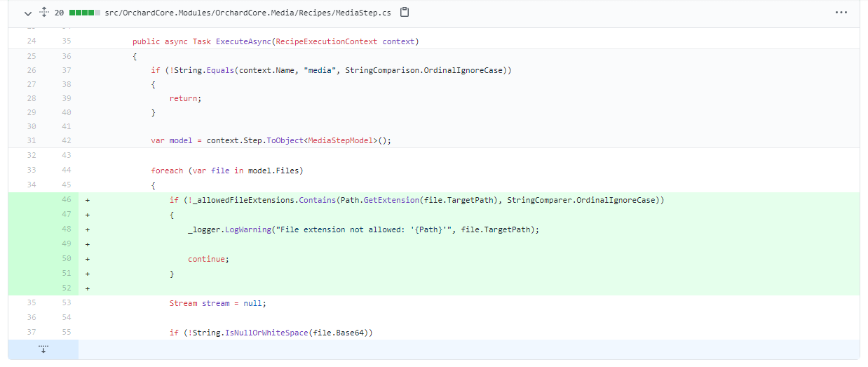Click the plus marker on line 47
The height and width of the screenshot is (367, 868).
(88, 215)
